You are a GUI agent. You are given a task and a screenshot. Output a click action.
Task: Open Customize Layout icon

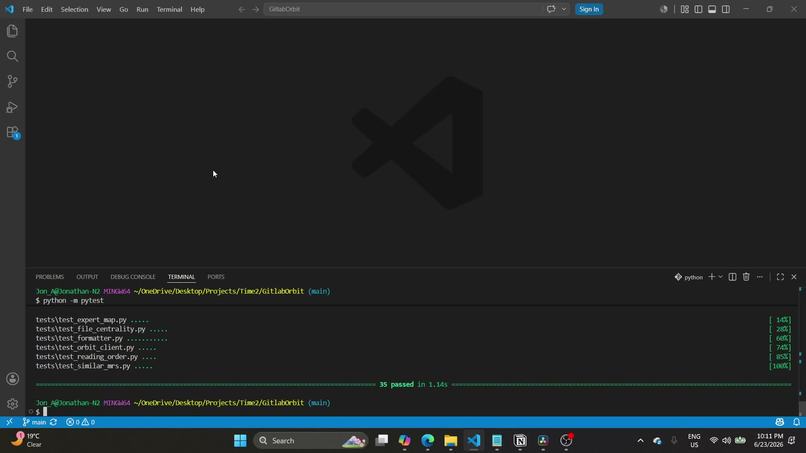685,9
